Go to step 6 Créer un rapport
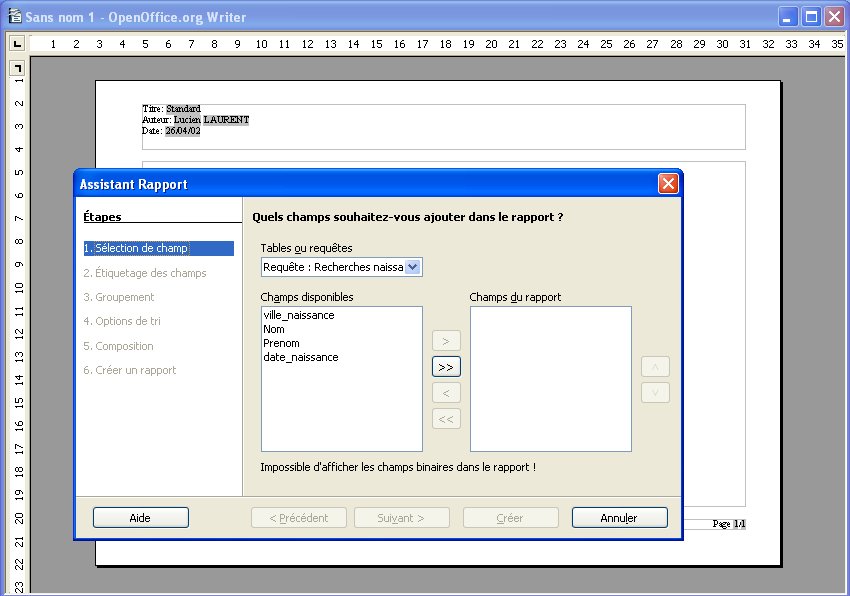 click(130, 370)
